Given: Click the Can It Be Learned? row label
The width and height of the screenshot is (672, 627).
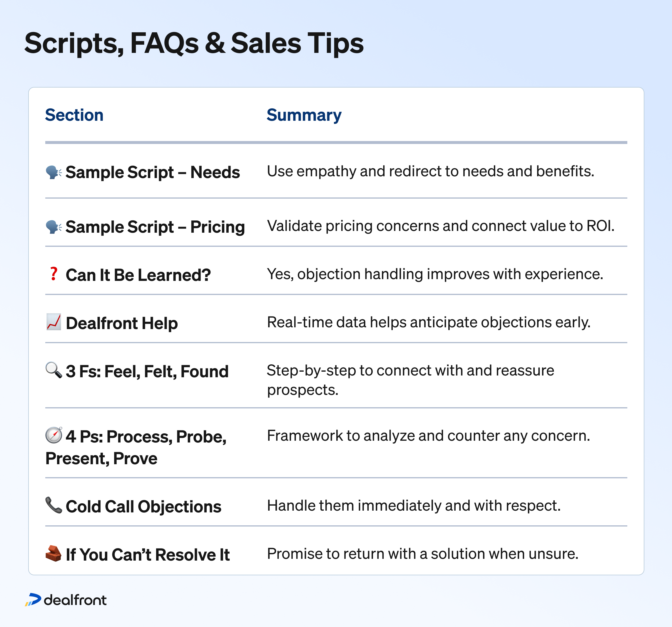Looking at the screenshot, I should tap(138, 275).
